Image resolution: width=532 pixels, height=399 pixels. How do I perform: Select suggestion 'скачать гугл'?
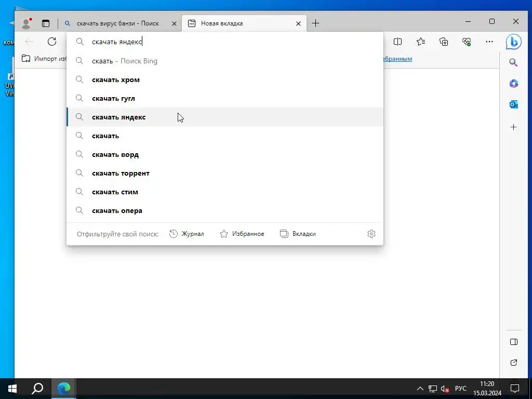click(x=225, y=98)
